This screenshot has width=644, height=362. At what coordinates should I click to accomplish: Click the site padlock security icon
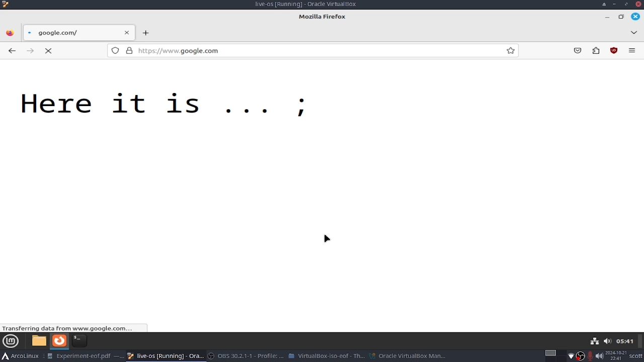click(x=129, y=51)
